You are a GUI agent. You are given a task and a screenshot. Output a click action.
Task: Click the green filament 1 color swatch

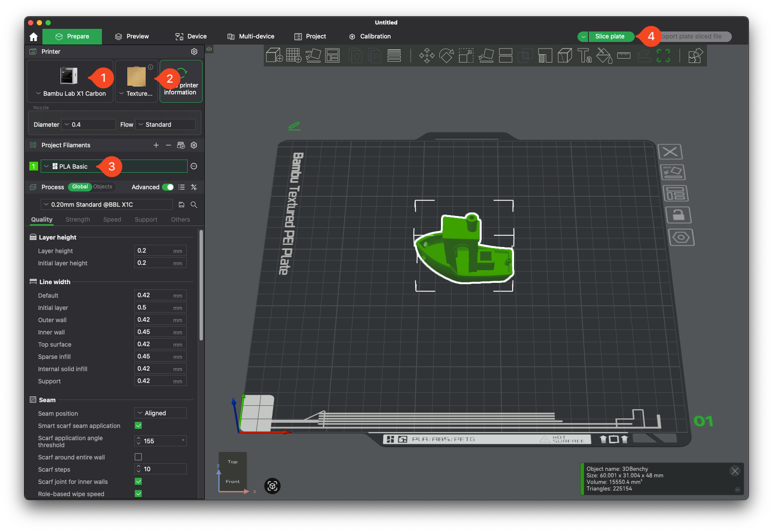(x=33, y=167)
